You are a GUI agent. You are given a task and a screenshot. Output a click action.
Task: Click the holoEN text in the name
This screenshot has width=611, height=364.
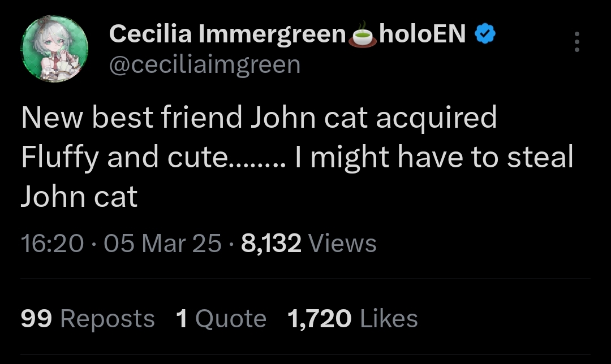[423, 35]
